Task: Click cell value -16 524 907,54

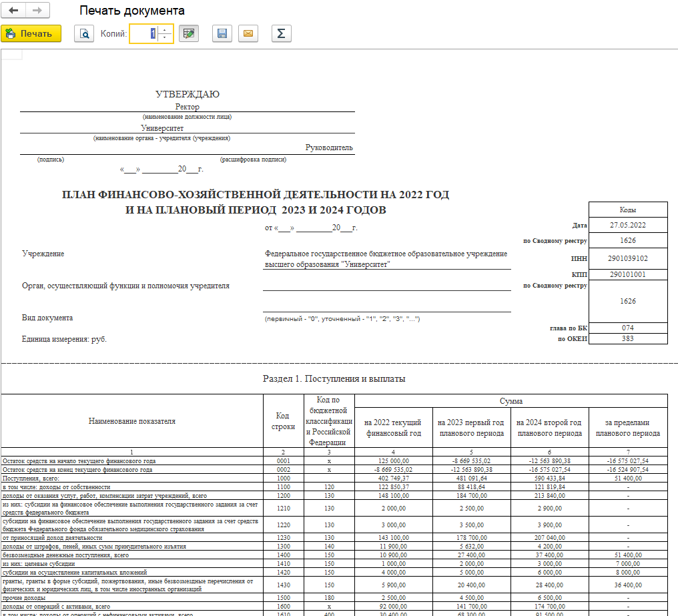Action: [x=628, y=470]
